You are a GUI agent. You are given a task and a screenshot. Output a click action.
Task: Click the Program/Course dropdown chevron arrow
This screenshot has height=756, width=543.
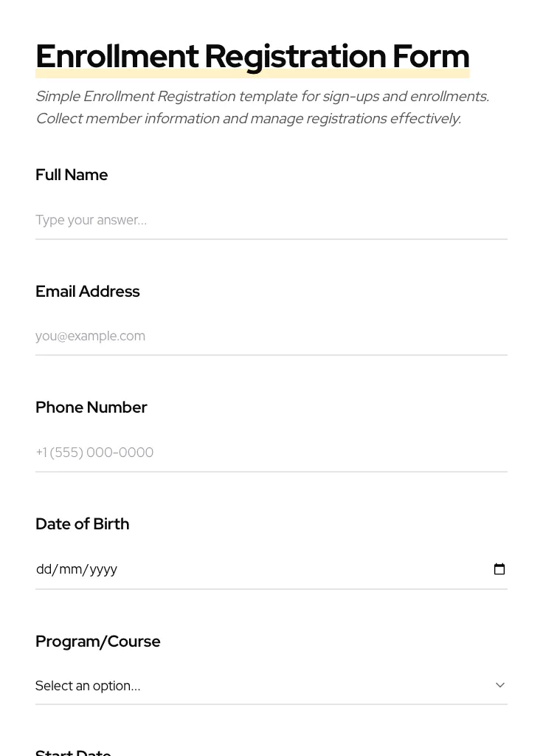(x=500, y=685)
